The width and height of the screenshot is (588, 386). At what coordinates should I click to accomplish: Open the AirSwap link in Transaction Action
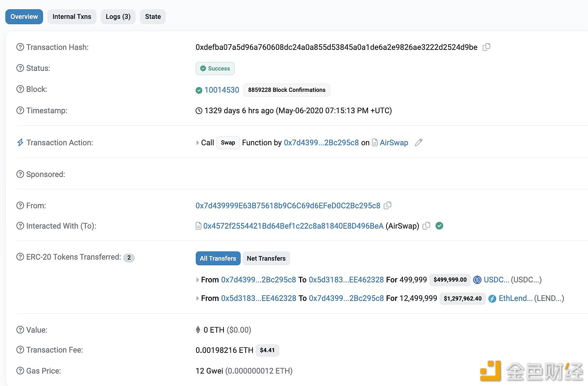(x=394, y=142)
